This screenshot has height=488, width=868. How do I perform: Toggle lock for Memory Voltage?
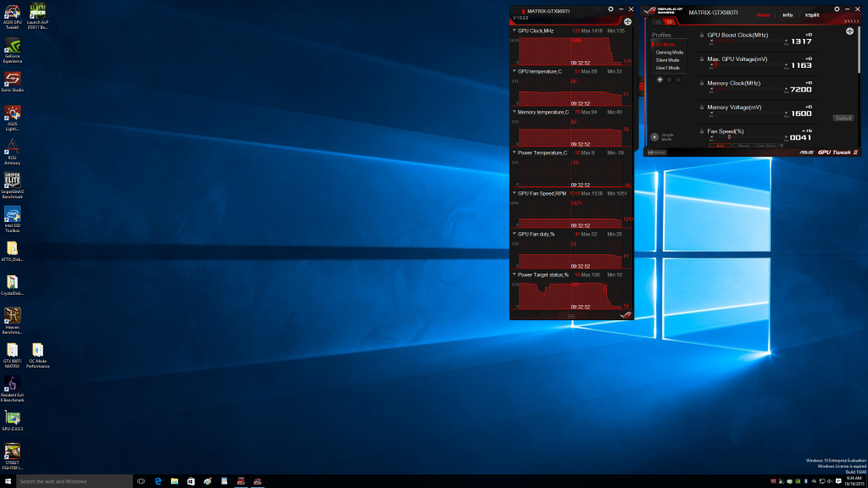click(702, 108)
